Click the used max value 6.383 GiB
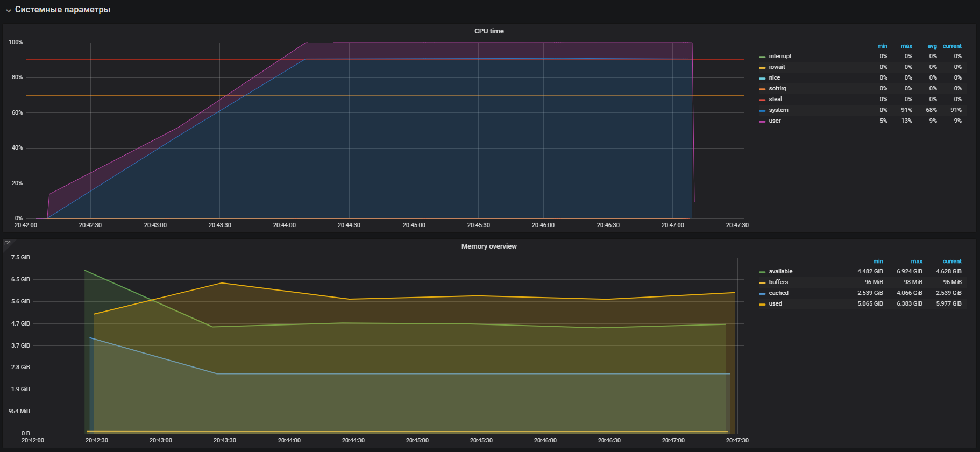980x452 pixels. click(910, 303)
